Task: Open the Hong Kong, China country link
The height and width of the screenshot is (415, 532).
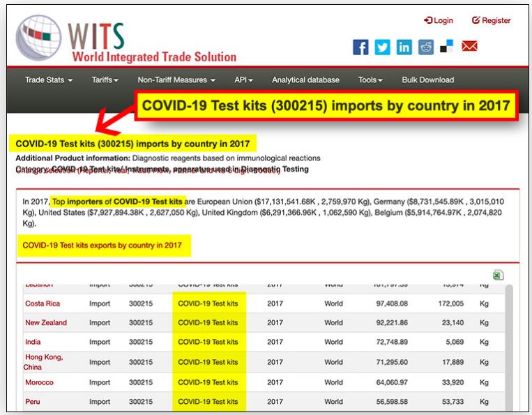Action: point(43,362)
